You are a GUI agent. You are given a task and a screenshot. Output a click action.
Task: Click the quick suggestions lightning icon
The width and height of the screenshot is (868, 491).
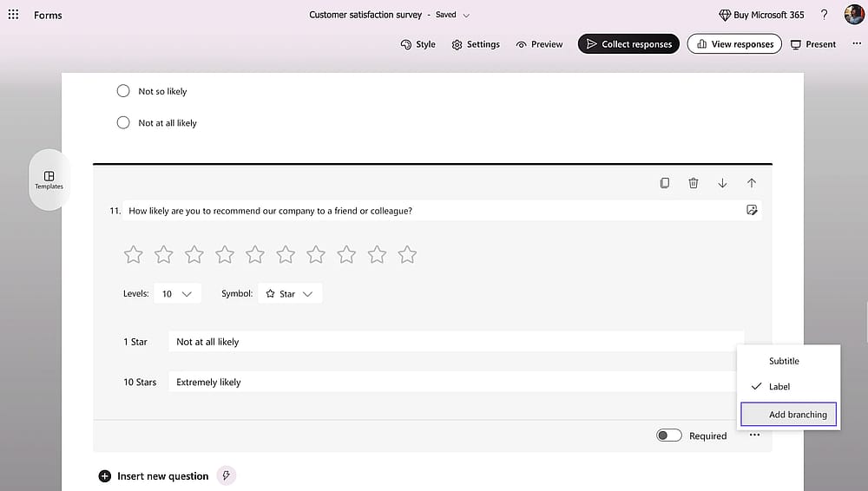click(226, 475)
